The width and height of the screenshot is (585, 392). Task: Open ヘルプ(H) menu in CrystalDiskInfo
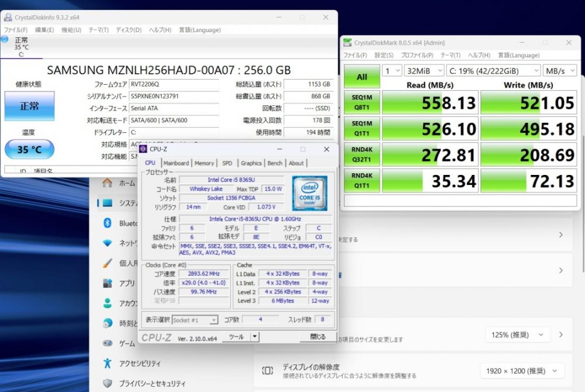pyautogui.click(x=160, y=30)
